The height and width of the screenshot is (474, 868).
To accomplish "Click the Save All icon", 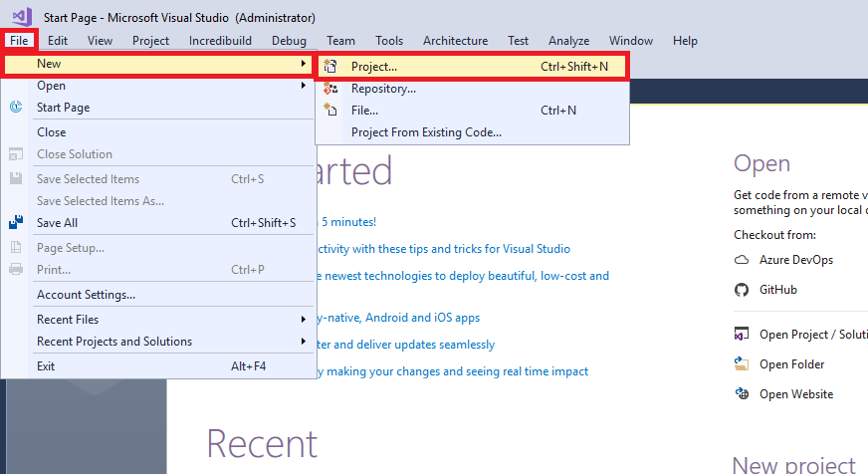I will 16,222.
